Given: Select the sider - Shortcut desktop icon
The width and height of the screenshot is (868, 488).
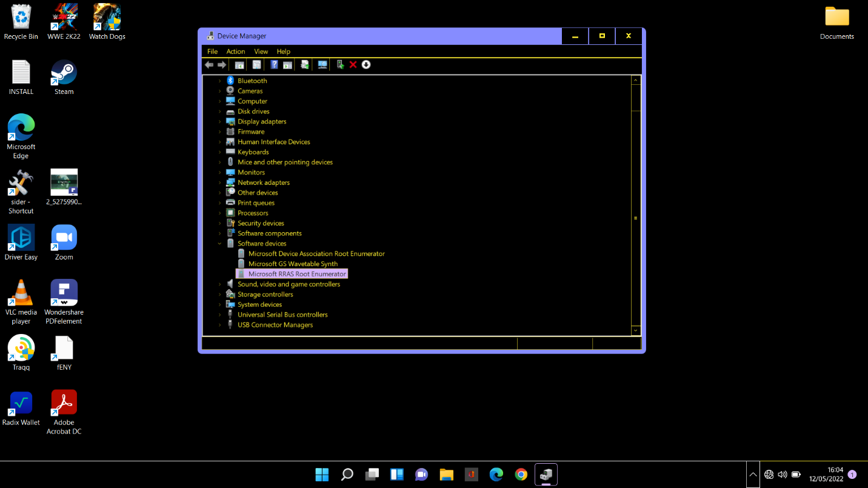Looking at the screenshot, I should 21,192.
